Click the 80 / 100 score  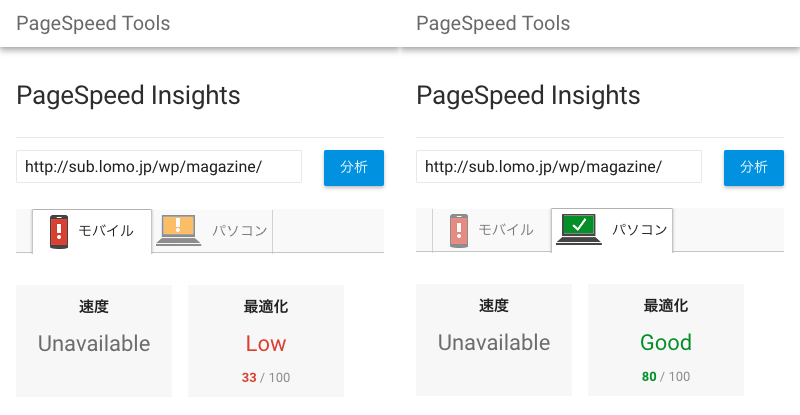(666, 377)
